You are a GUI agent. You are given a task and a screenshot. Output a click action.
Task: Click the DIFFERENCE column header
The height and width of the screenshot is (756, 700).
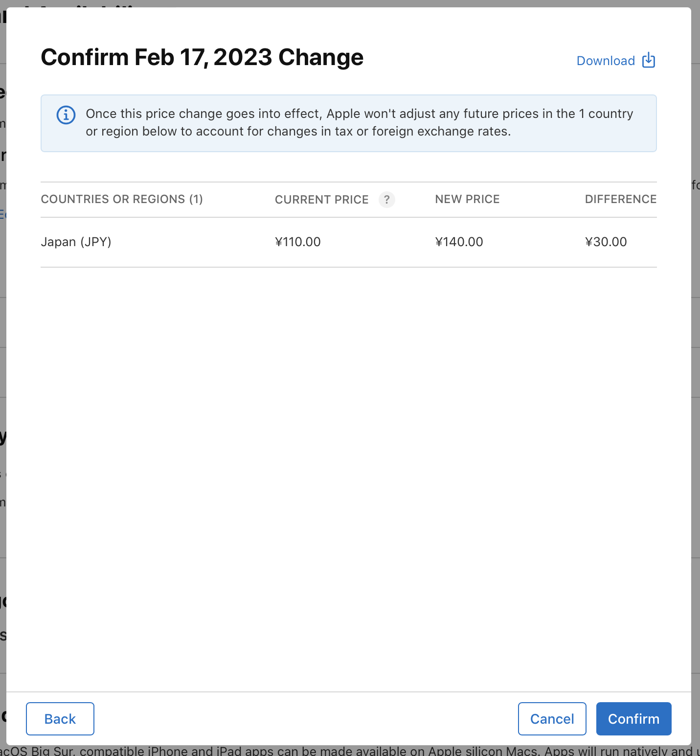point(620,199)
